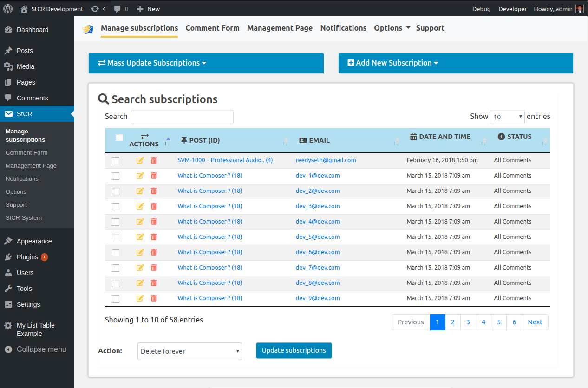Open the updates icon showing 4
Image resolution: width=588 pixels, height=388 pixels.
click(98, 9)
